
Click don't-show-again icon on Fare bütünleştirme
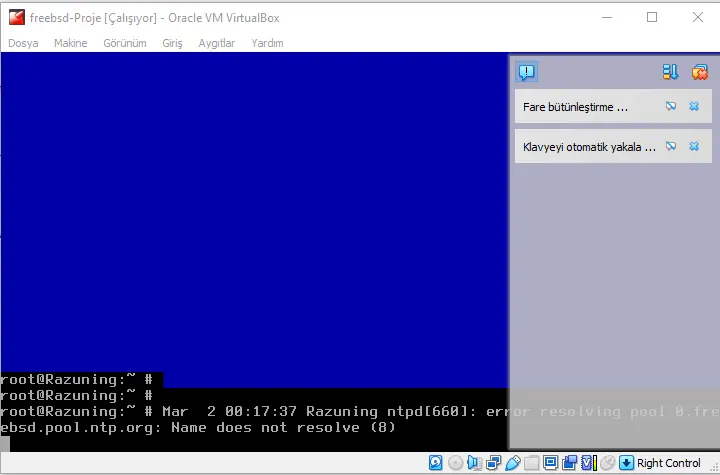pos(670,107)
